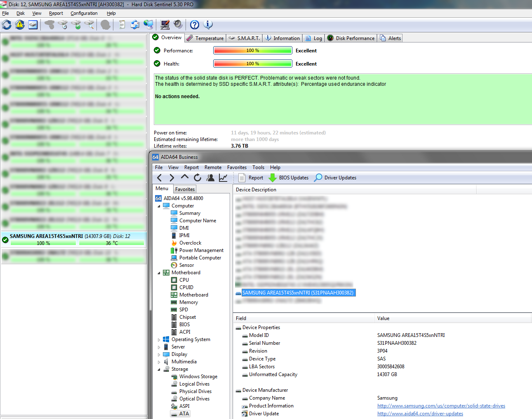Open the notepad report icon in Hard Disk Sentinel
This screenshot has width=532, height=419.
122,25
